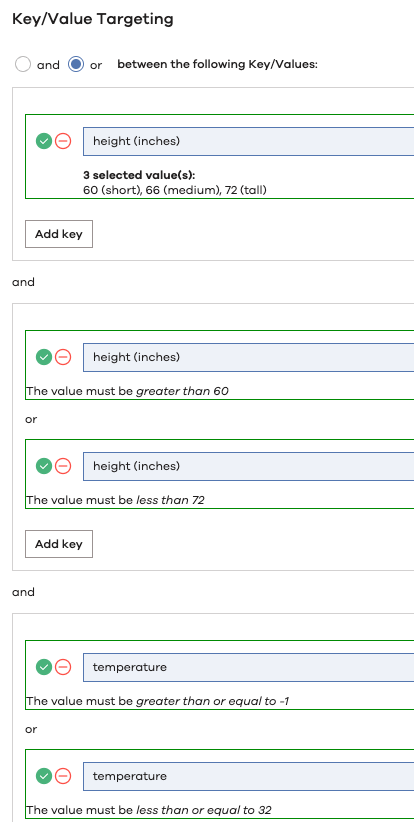This screenshot has width=414, height=837.
Task: Remove temperature 'greater than or equal to -1' key
Action: [x=63, y=667]
